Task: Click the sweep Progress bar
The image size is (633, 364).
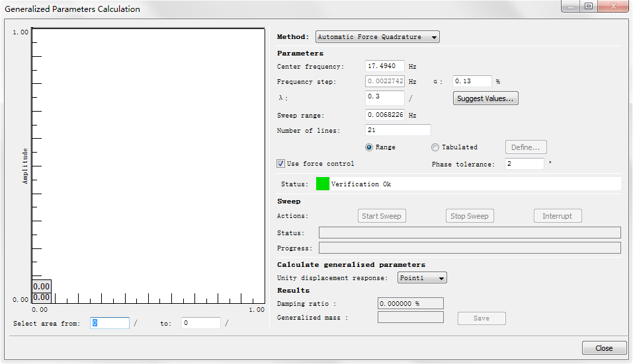Action: click(470, 248)
